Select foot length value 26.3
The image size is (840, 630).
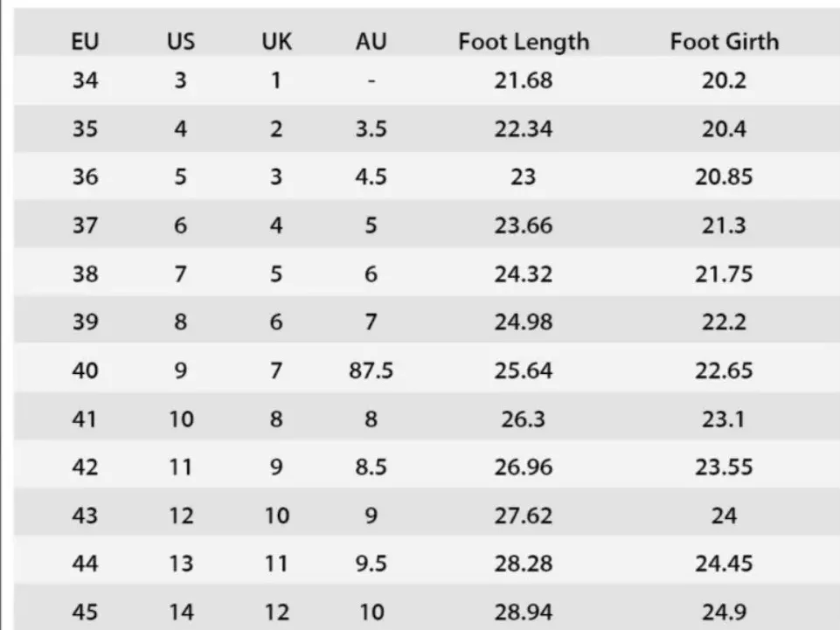(x=523, y=419)
